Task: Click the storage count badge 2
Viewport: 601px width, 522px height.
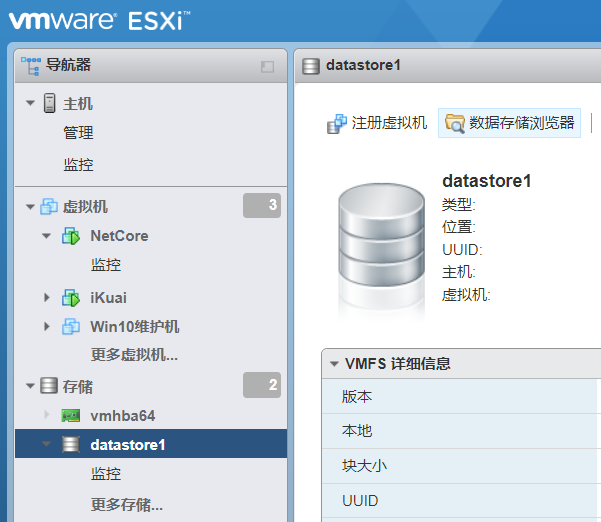Action: pos(262,384)
